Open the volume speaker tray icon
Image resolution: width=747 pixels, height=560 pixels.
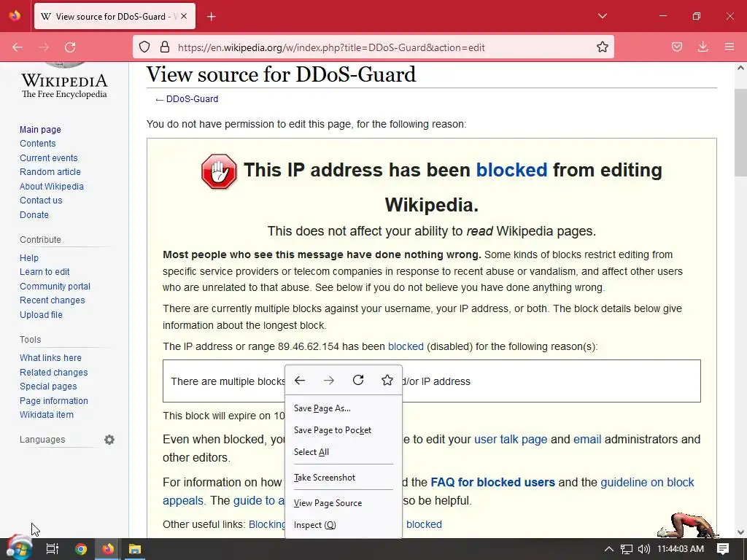pyautogui.click(x=643, y=549)
